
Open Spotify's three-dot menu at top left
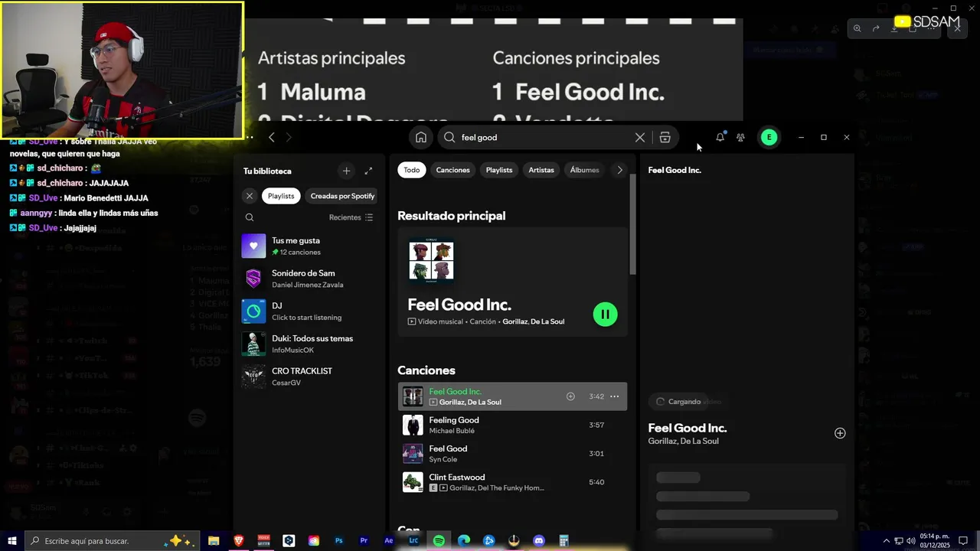(250, 138)
